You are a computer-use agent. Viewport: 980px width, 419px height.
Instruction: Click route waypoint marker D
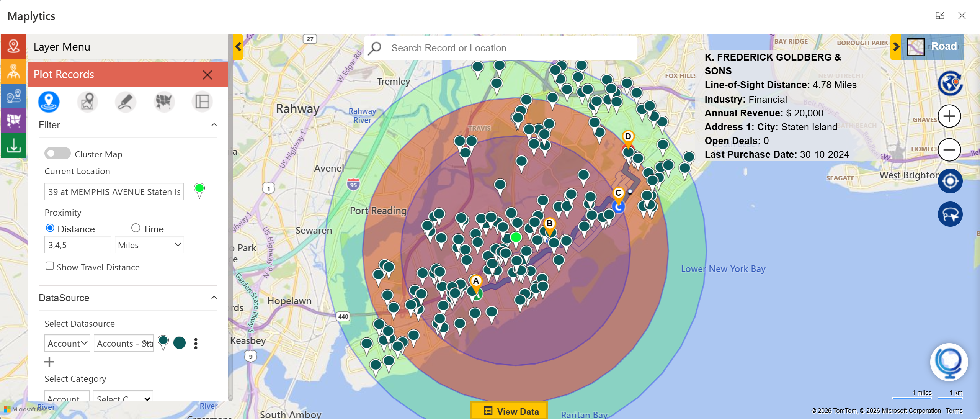click(628, 138)
